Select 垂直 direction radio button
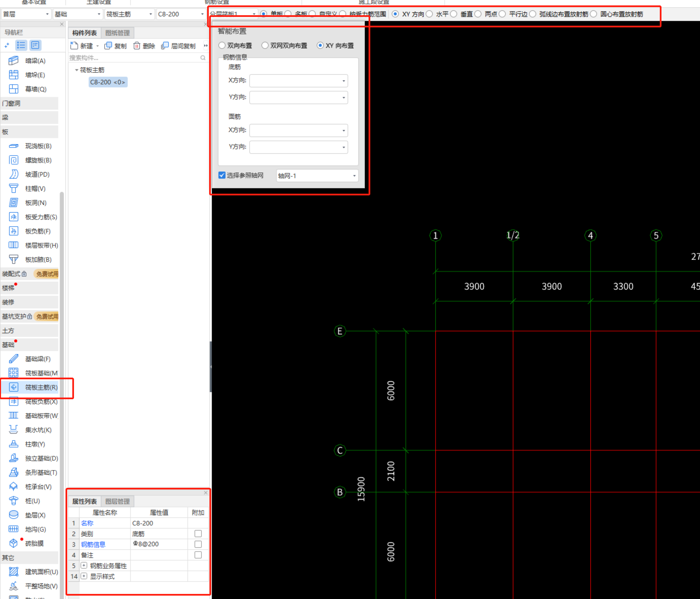This screenshot has height=599, width=700. 454,14
